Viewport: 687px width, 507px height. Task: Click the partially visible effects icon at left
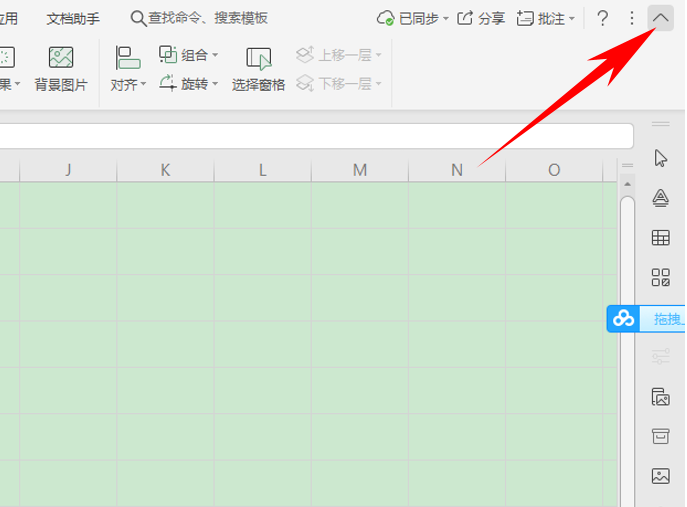7,57
